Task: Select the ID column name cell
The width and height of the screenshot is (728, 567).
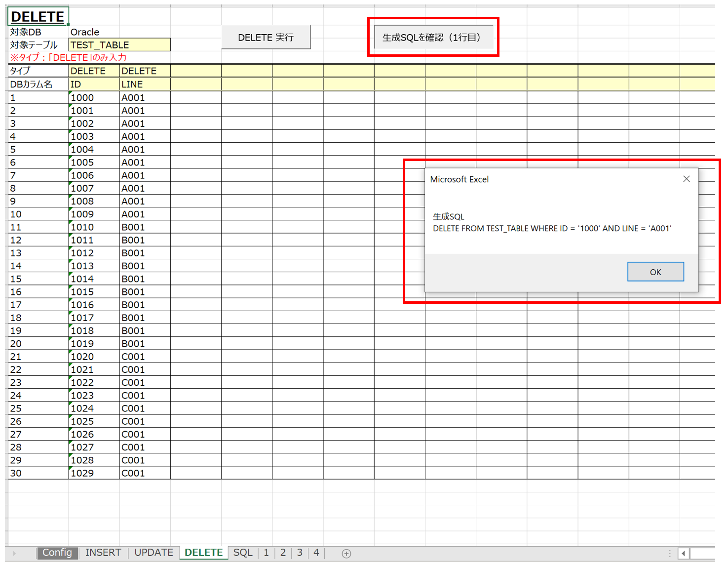Action: tap(94, 84)
